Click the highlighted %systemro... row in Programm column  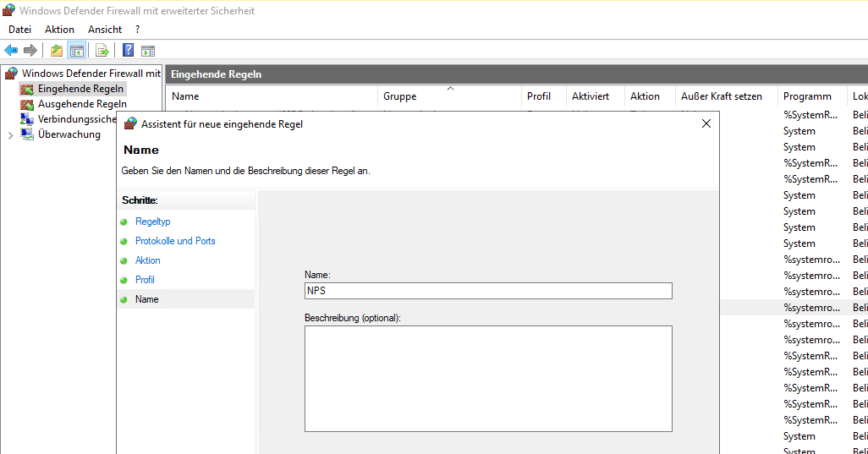[811, 308]
